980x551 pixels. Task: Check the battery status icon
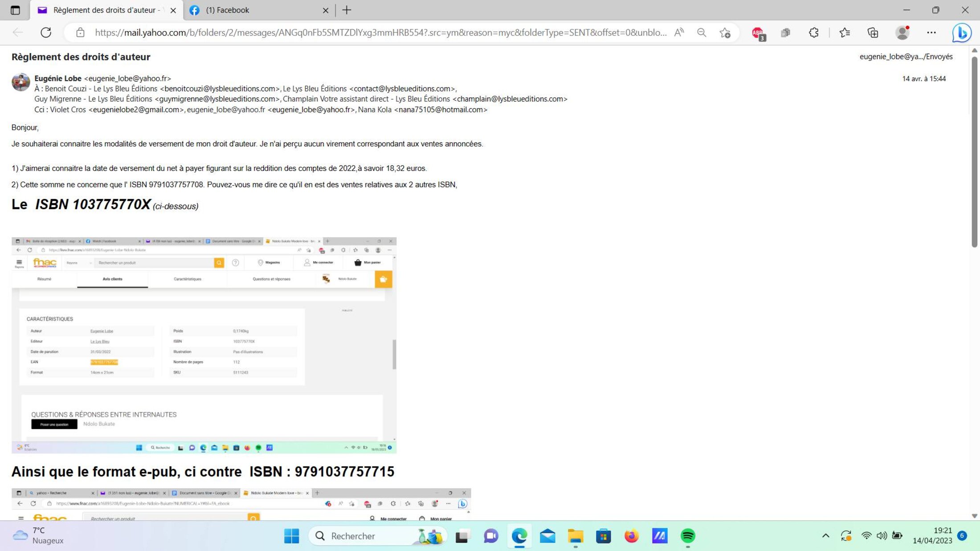(897, 536)
